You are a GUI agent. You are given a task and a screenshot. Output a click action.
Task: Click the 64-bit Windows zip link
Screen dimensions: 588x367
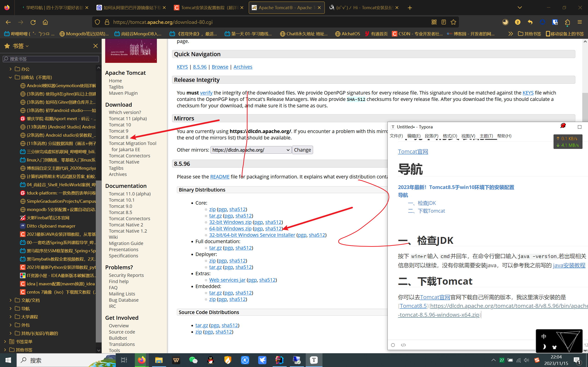coord(230,228)
